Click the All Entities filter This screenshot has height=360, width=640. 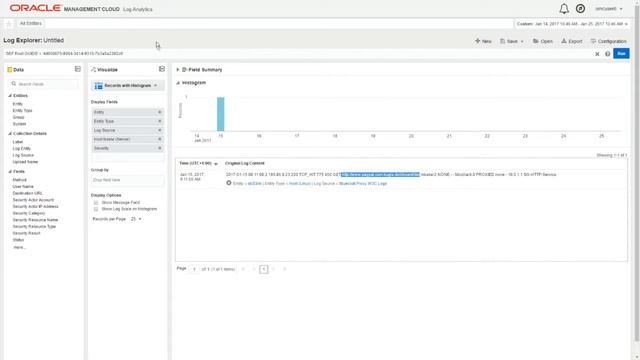coord(31,24)
